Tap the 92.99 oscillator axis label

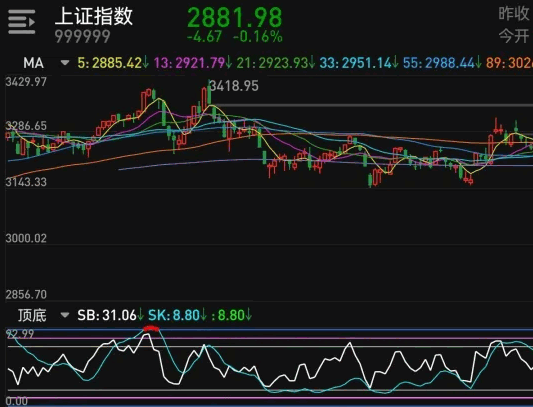point(20,334)
